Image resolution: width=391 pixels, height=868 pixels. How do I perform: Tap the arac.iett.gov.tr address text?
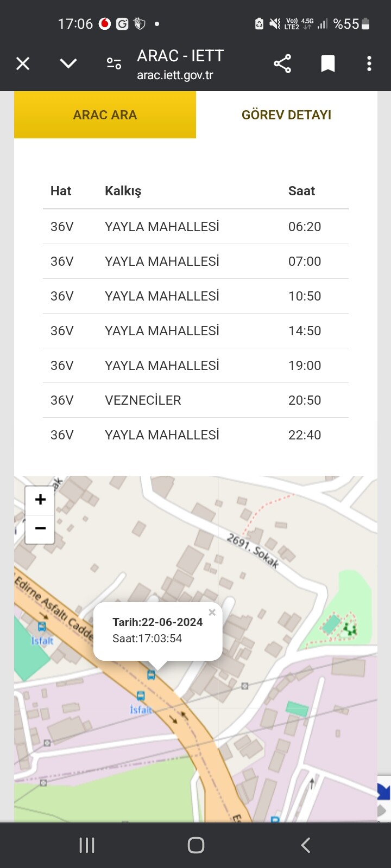click(175, 75)
